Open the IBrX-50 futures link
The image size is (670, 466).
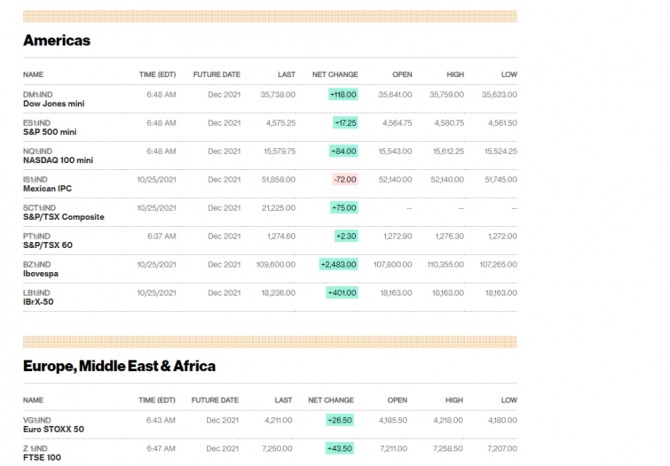[41, 301]
